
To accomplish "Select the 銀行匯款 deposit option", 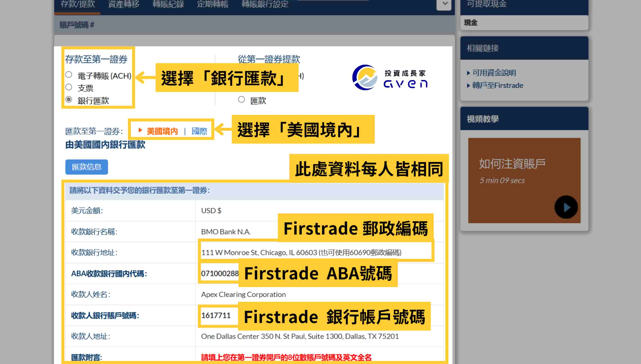I will click(x=68, y=100).
